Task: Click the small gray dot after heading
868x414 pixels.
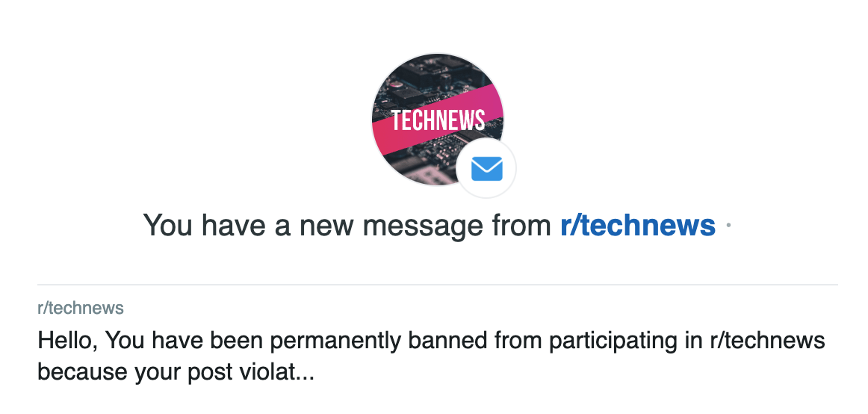Action: point(728,225)
